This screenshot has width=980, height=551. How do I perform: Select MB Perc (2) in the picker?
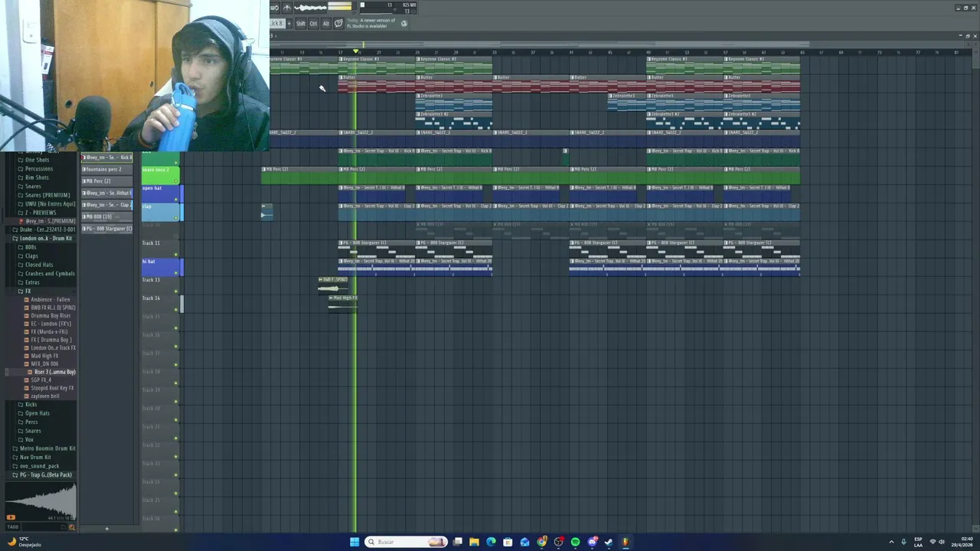107,181
